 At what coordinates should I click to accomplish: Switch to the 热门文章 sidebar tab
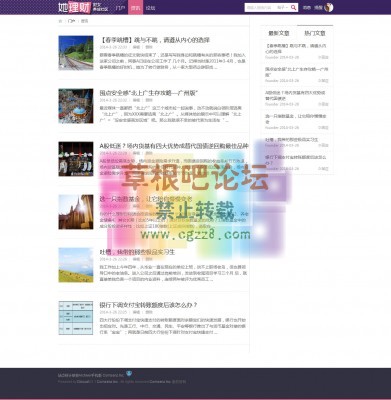[x=315, y=33]
